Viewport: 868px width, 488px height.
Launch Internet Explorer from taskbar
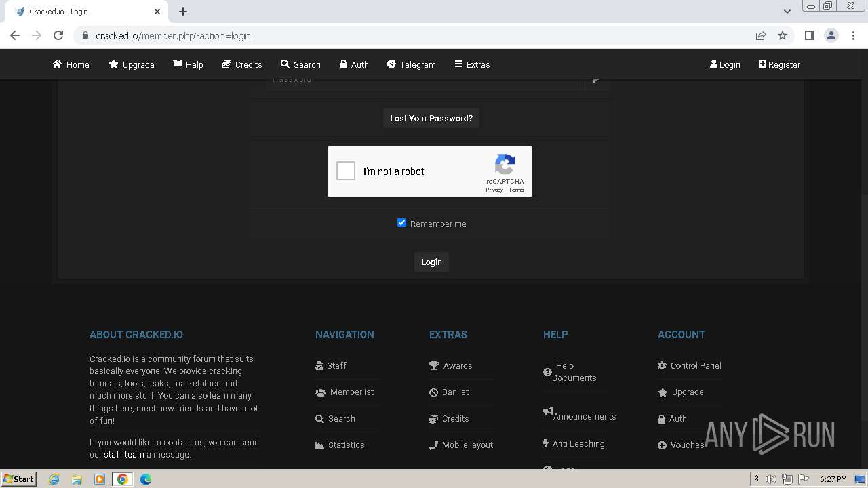(54, 479)
